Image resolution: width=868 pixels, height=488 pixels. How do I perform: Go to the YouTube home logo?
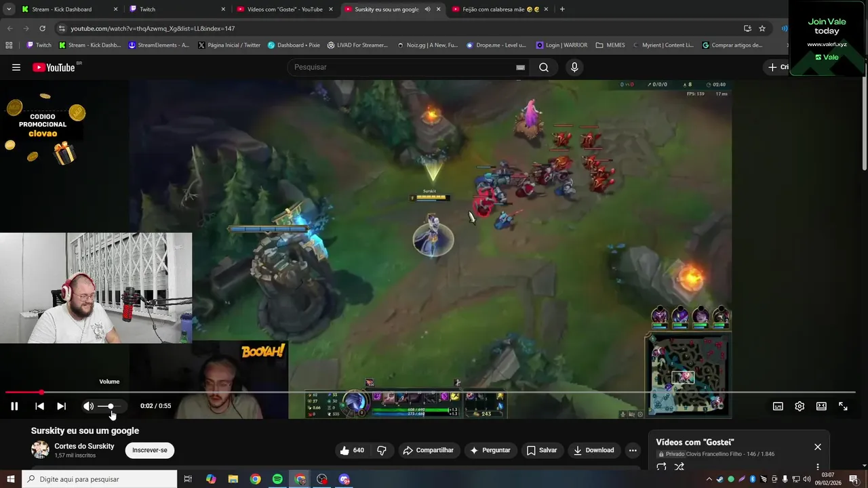(x=54, y=67)
